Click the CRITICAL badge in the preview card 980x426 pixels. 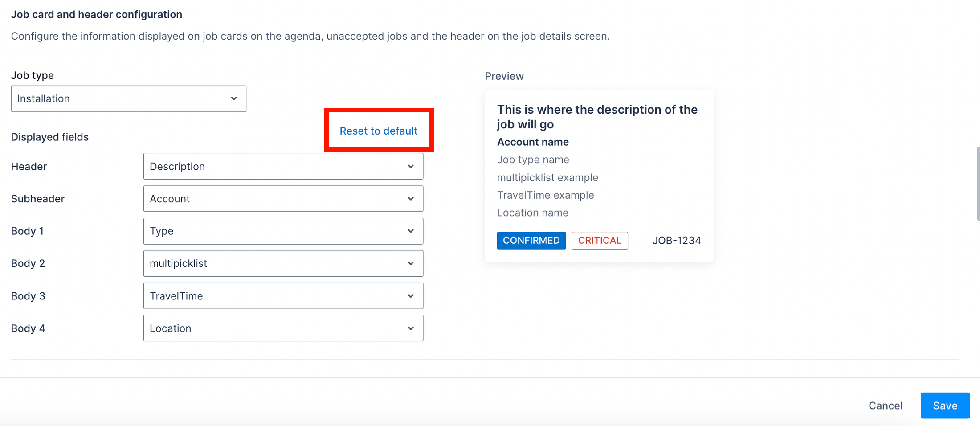(x=600, y=241)
